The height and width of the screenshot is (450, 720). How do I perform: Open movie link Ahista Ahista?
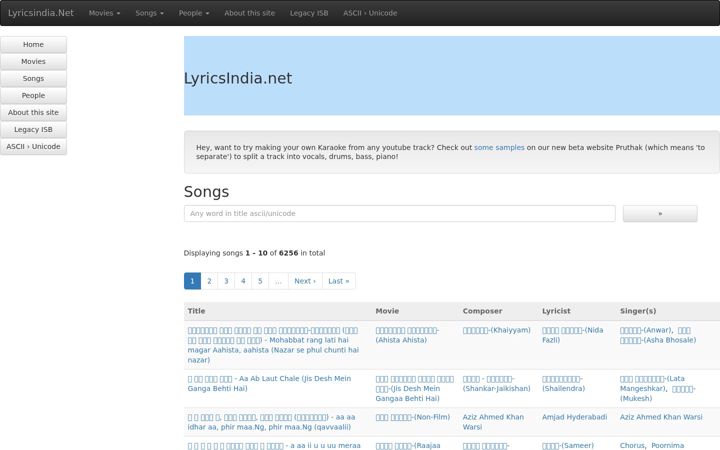407,335
